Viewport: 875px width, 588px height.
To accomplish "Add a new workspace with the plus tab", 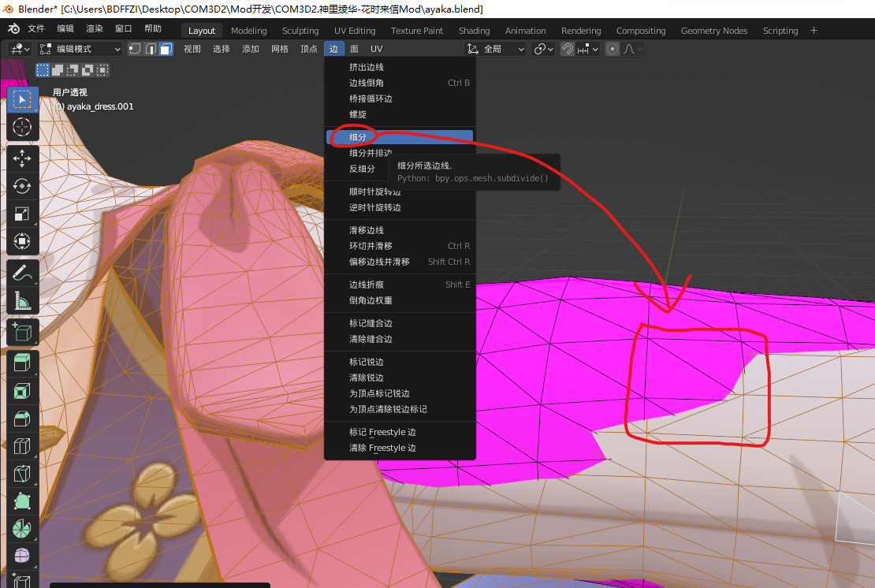I will point(814,30).
